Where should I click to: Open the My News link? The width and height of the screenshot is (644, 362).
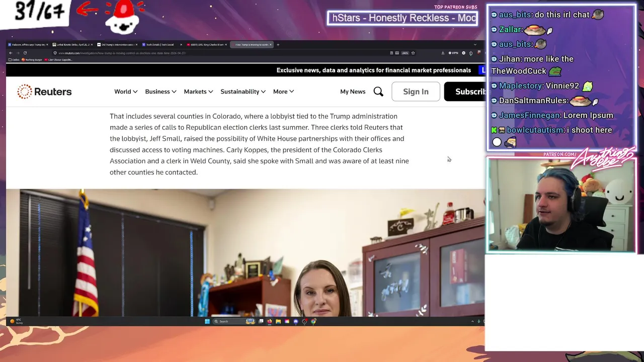click(353, 92)
